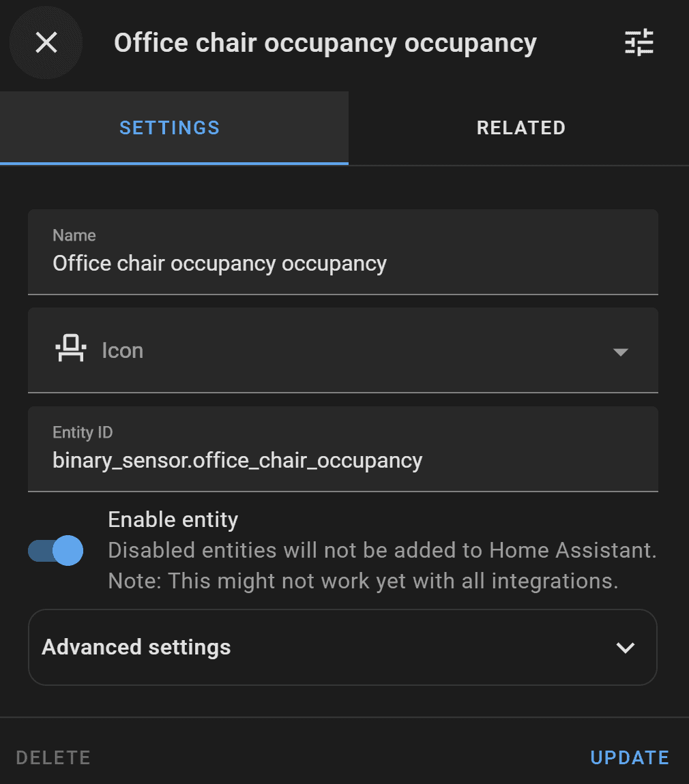
Task: Close the Office chair occupancy dialog
Action: 45,42
